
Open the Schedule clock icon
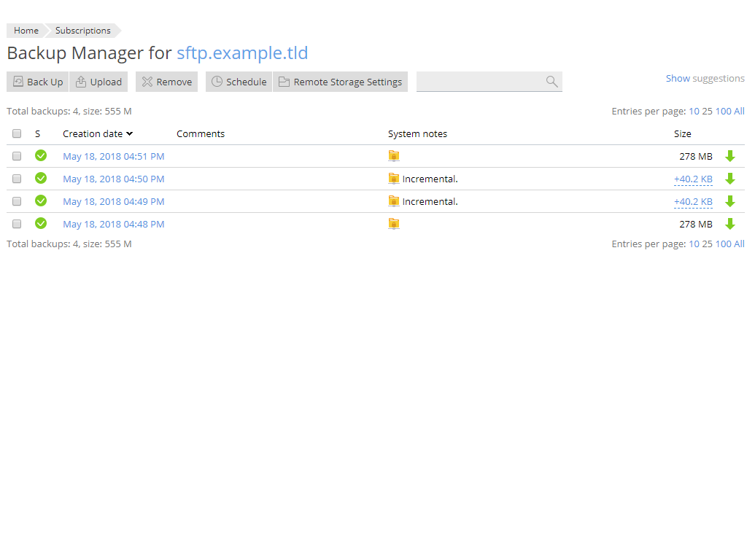pos(215,82)
